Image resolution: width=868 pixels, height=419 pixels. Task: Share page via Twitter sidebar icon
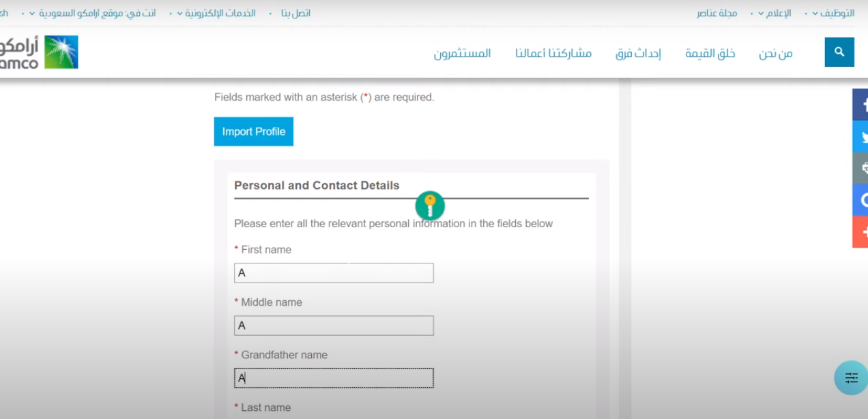pos(860,137)
